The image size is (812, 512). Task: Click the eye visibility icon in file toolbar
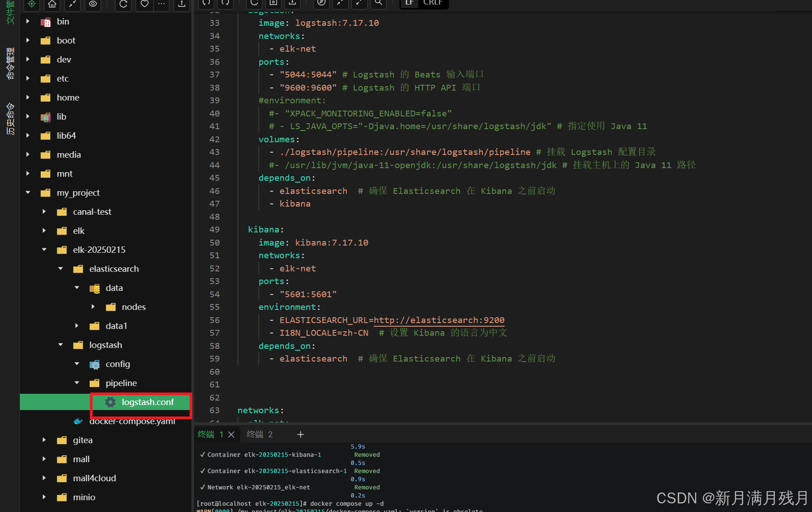[x=93, y=4]
